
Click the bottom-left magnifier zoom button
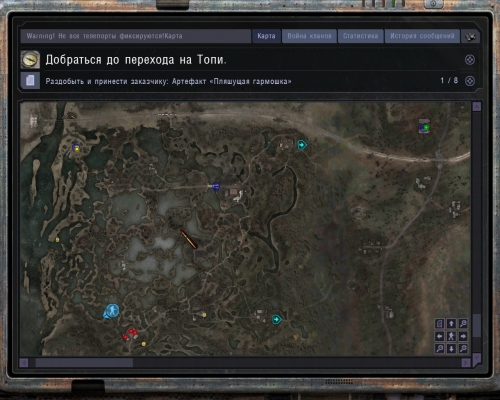pos(440,349)
